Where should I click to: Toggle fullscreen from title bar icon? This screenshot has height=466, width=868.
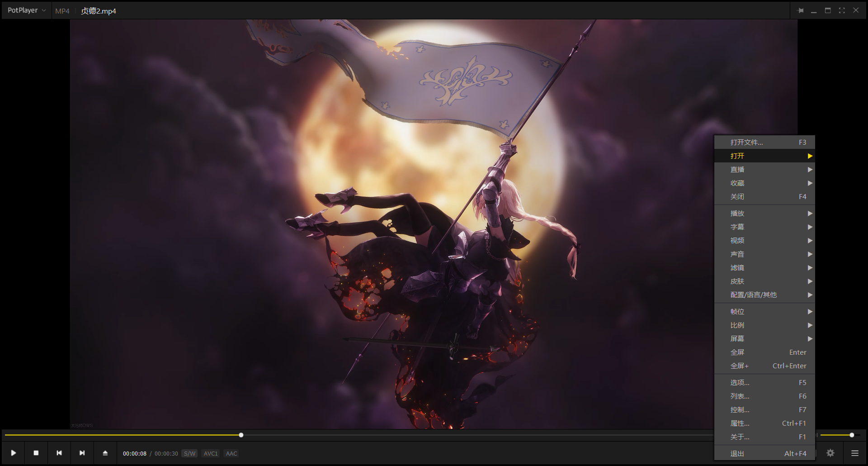pyautogui.click(x=842, y=10)
